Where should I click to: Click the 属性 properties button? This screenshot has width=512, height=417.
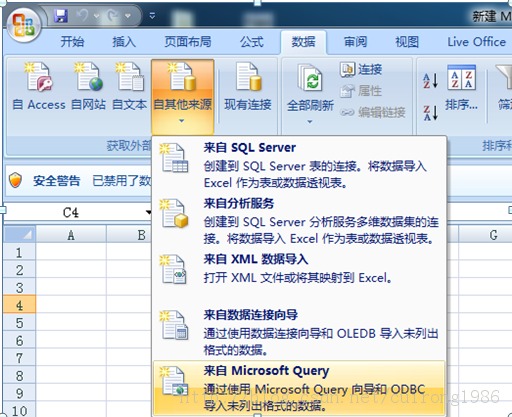[x=361, y=90]
